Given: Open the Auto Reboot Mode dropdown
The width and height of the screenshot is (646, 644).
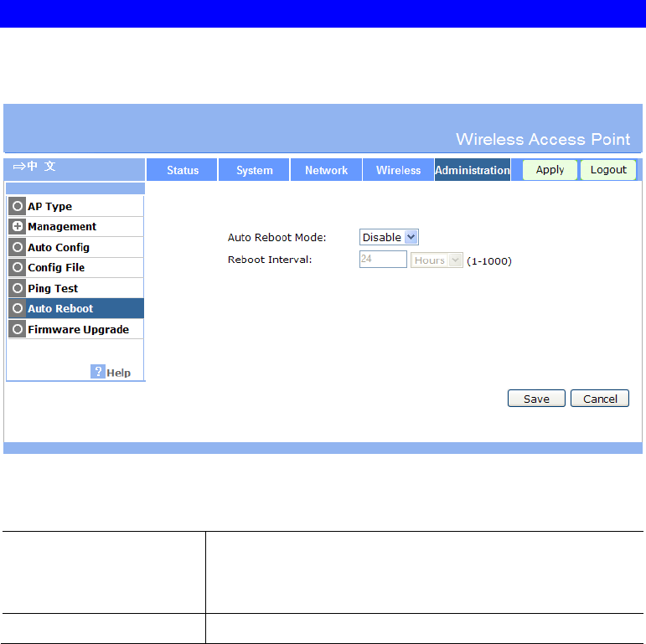Looking at the screenshot, I should click(x=389, y=237).
